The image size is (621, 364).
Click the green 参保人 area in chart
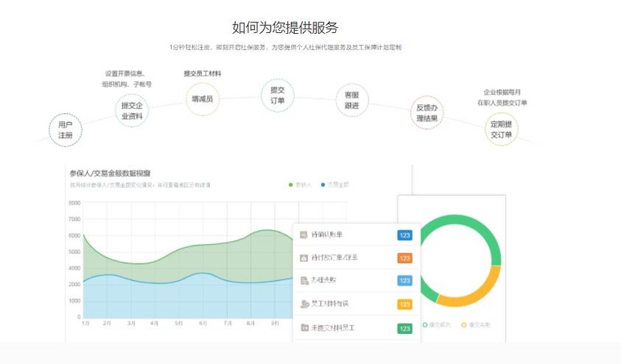point(190,261)
